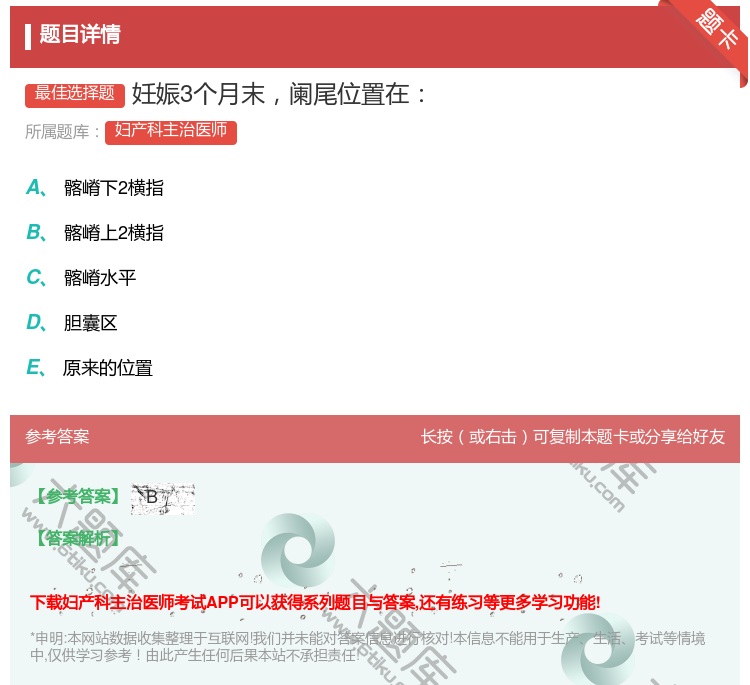Pick option E 原来的位置
Screen dimensions: 750x685
[x=89, y=368]
